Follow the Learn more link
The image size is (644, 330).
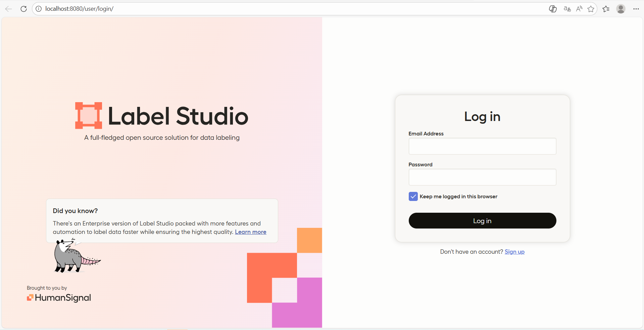[250, 232]
